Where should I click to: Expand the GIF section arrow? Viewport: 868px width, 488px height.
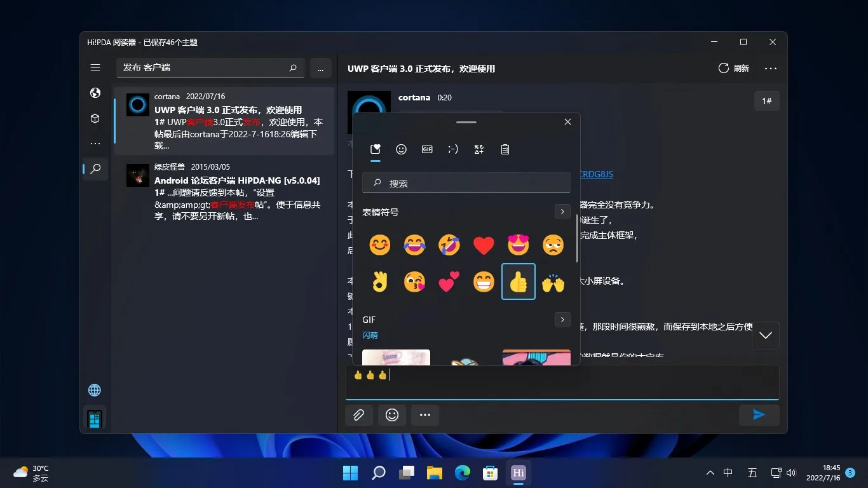(x=562, y=320)
